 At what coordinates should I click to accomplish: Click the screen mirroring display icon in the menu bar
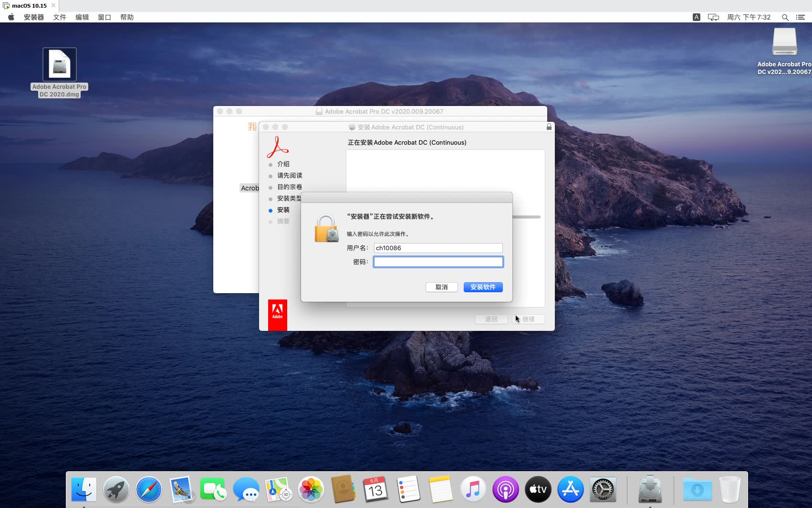point(713,17)
